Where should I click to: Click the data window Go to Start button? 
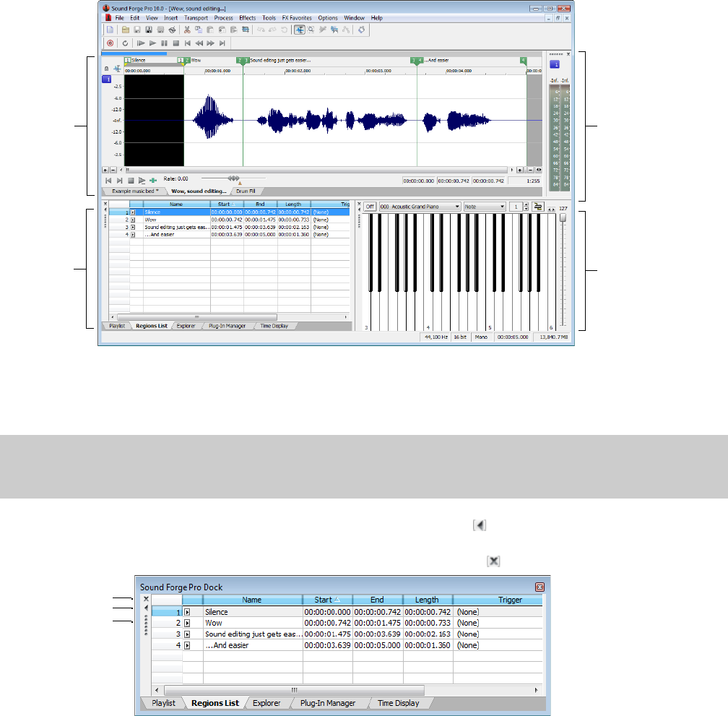[x=108, y=181]
